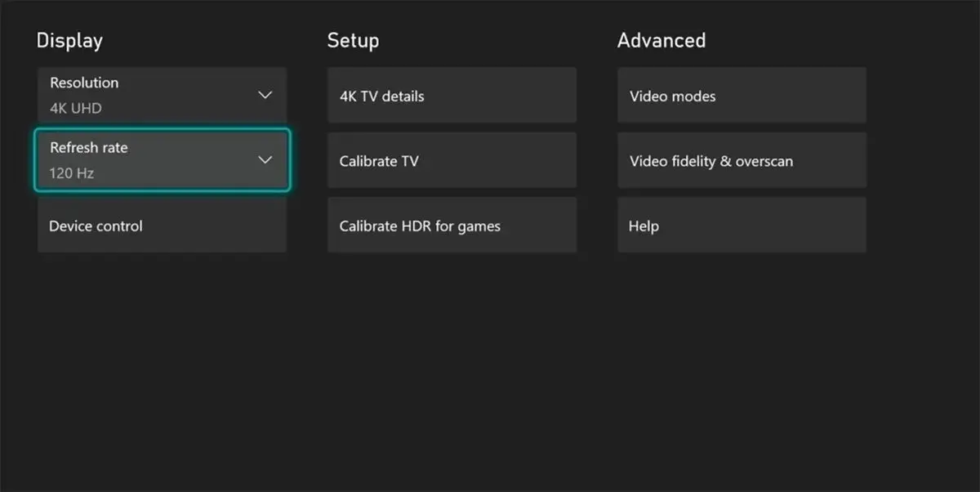
Task: Open the highlighted Refresh rate box
Action: pos(162,160)
